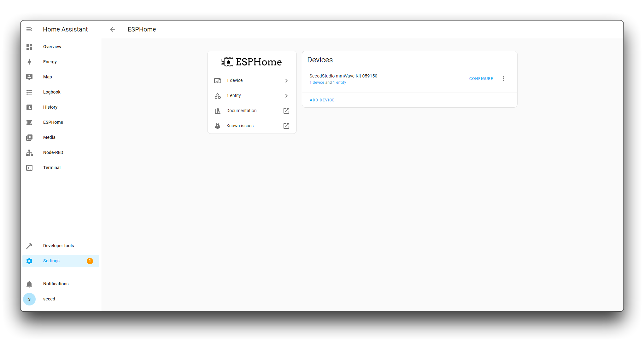
Task: Click the hamburger menu icon
Action: (29, 29)
